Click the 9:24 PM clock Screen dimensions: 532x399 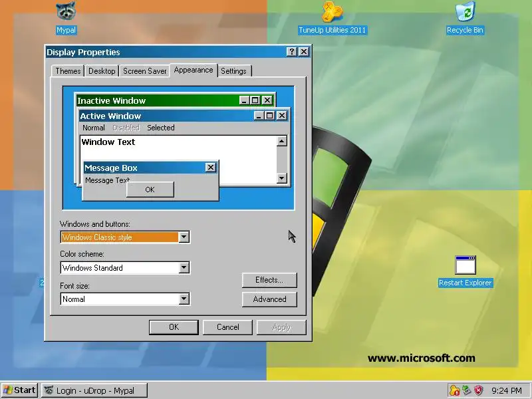pos(507,391)
